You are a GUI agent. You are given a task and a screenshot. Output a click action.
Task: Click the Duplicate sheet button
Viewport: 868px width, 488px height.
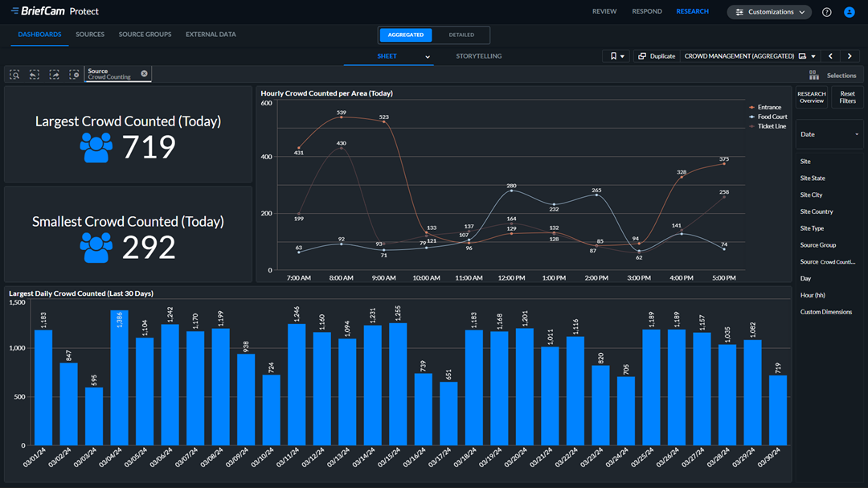(657, 56)
